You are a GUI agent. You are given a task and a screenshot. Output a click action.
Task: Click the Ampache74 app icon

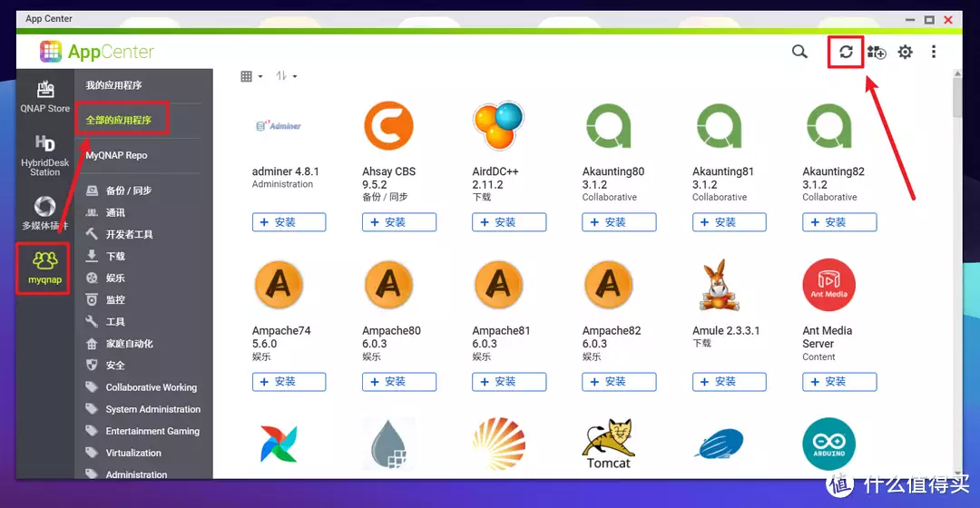point(279,285)
